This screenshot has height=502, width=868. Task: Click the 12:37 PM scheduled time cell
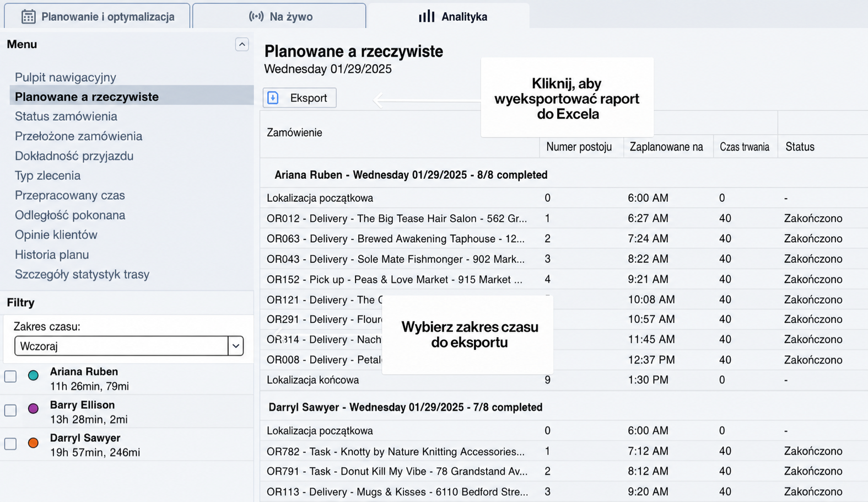(x=651, y=360)
